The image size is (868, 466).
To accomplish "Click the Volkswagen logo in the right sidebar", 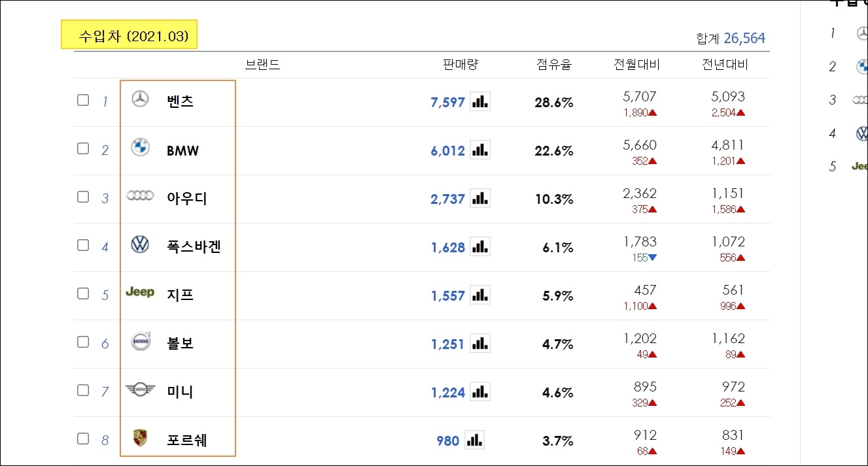I will [862, 133].
